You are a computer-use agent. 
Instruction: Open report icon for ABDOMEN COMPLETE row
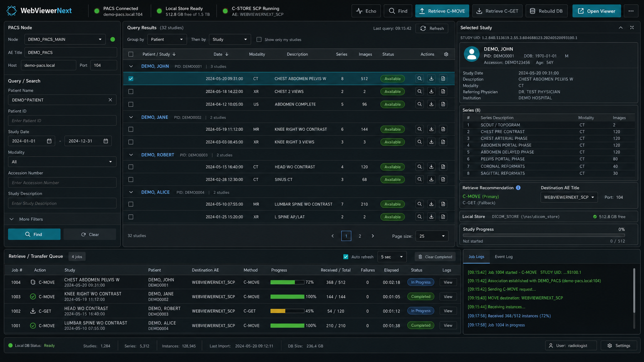click(x=443, y=104)
